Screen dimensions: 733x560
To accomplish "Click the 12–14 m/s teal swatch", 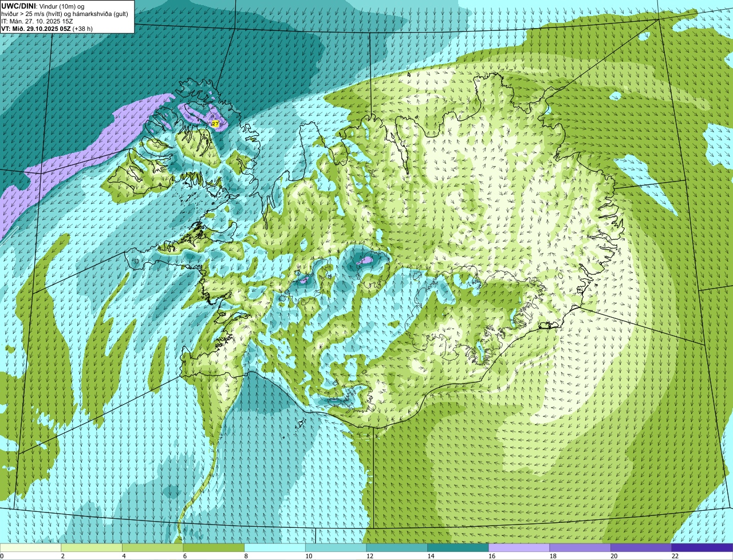I will point(397,547).
